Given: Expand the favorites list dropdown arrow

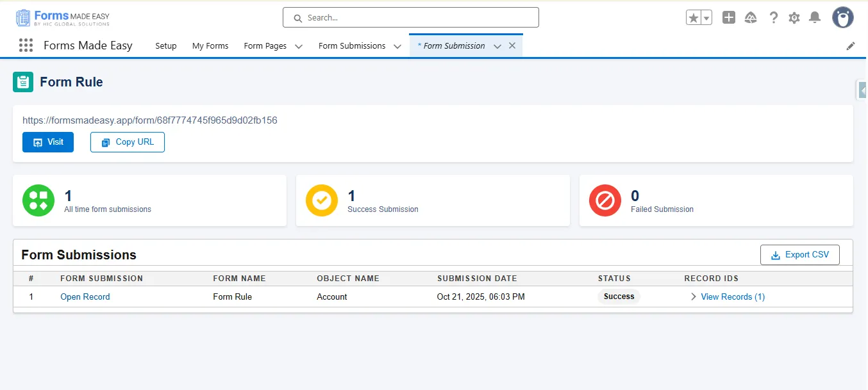Looking at the screenshot, I should pos(706,18).
